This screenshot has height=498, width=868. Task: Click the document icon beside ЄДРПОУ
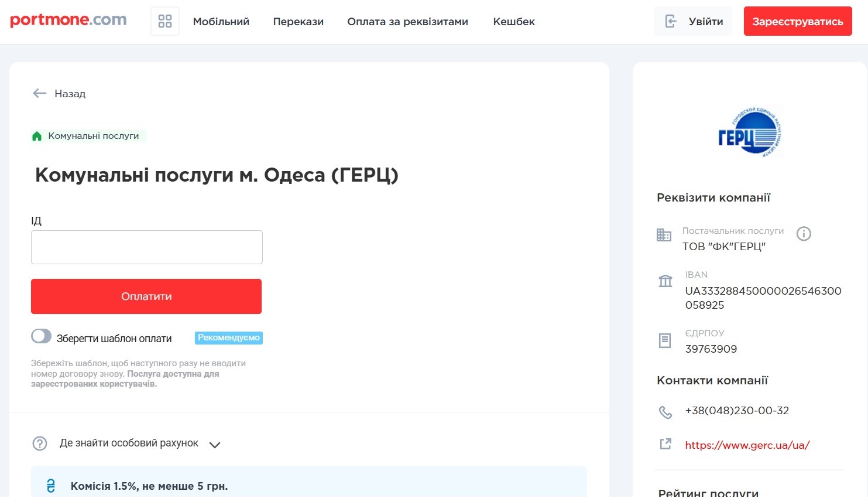pos(665,340)
